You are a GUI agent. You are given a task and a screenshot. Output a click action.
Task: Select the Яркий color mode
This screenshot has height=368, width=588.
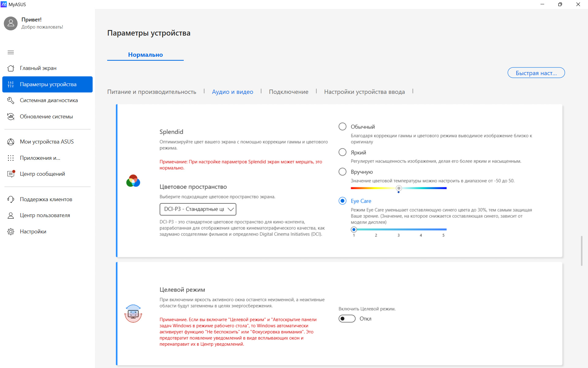tap(342, 152)
